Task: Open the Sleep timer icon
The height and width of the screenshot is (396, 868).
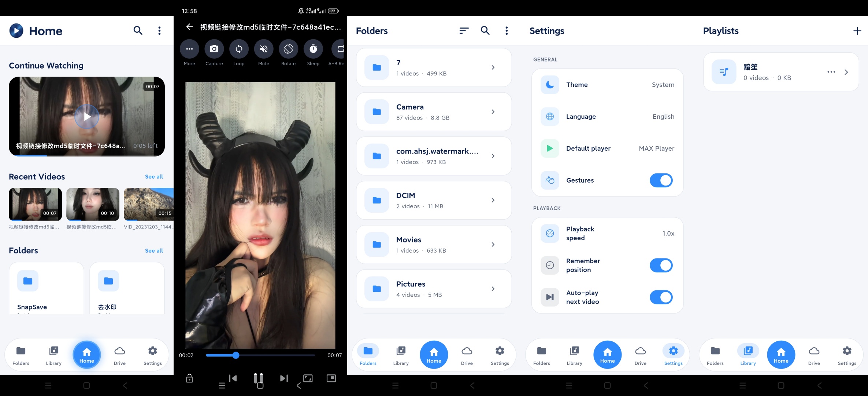Action: click(x=313, y=49)
